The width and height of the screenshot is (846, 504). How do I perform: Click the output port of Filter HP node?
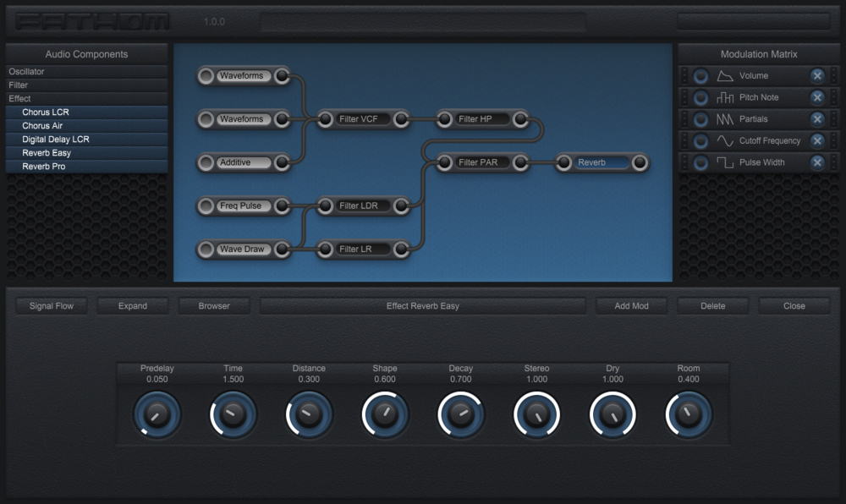point(520,119)
